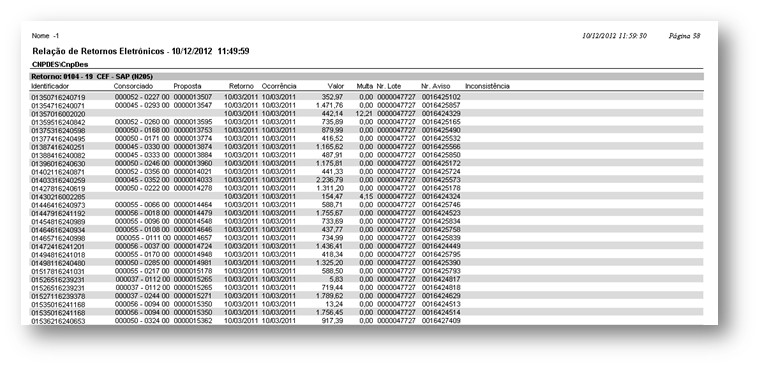Click the 'Consorciado' column header
This screenshot has width=760, height=367.
pos(133,86)
